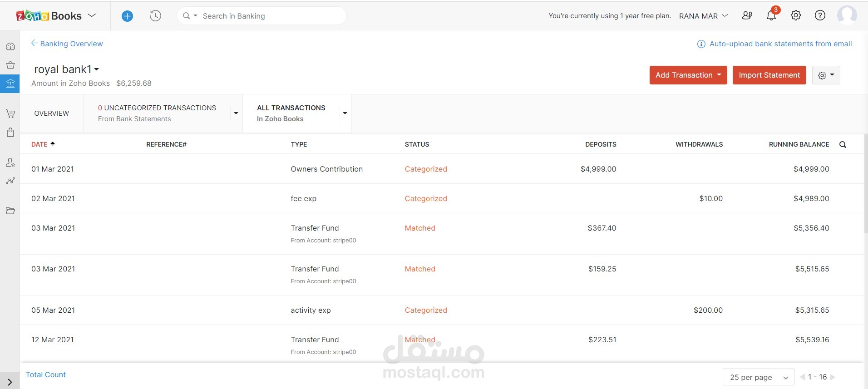Image resolution: width=868 pixels, height=389 pixels.
Task: Focus the Search in Banking field
Action: [261, 16]
